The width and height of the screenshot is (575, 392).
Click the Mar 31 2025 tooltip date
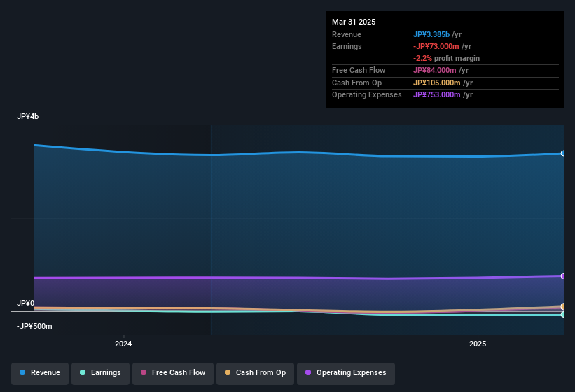point(354,22)
